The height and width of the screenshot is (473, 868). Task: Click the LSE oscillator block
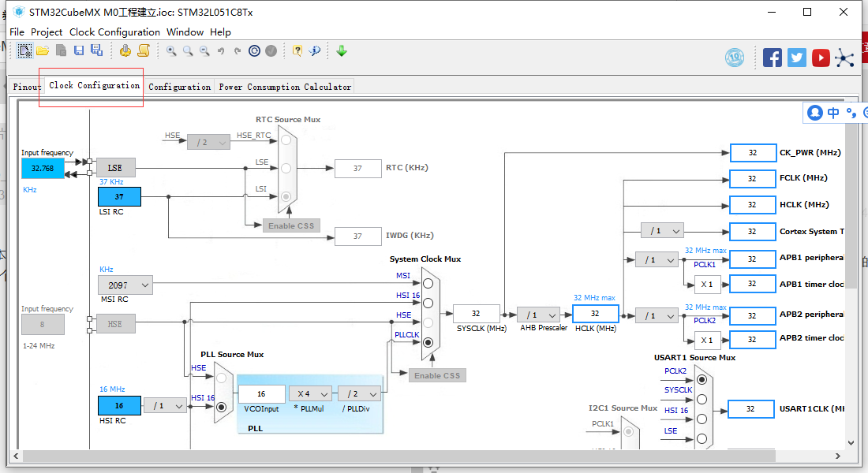pyautogui.click(x=115, y=168)
